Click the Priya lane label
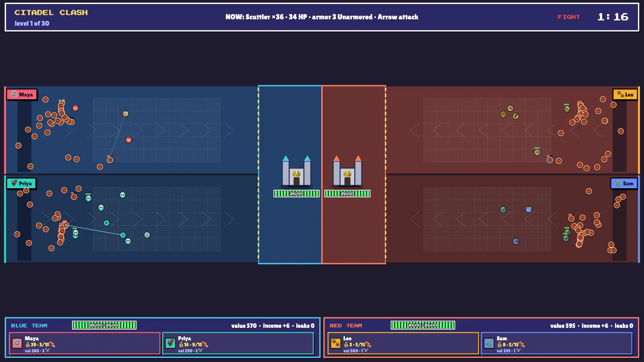 (21, 183)
